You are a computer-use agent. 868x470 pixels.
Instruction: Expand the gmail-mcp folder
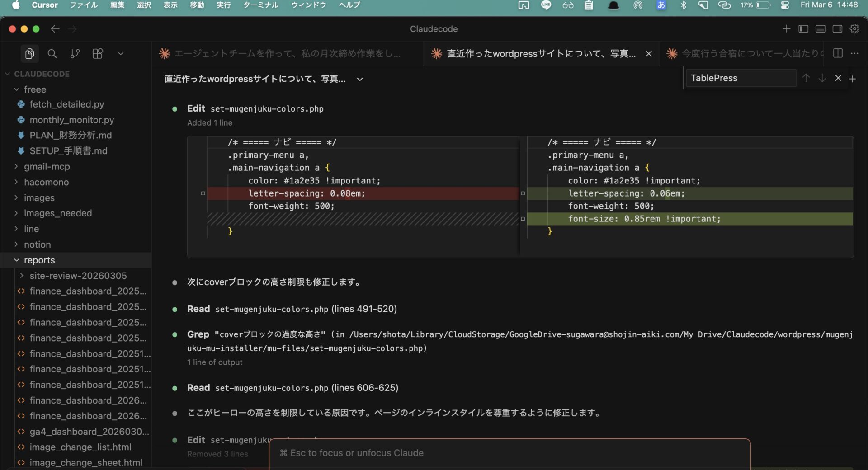pos(47,167)
